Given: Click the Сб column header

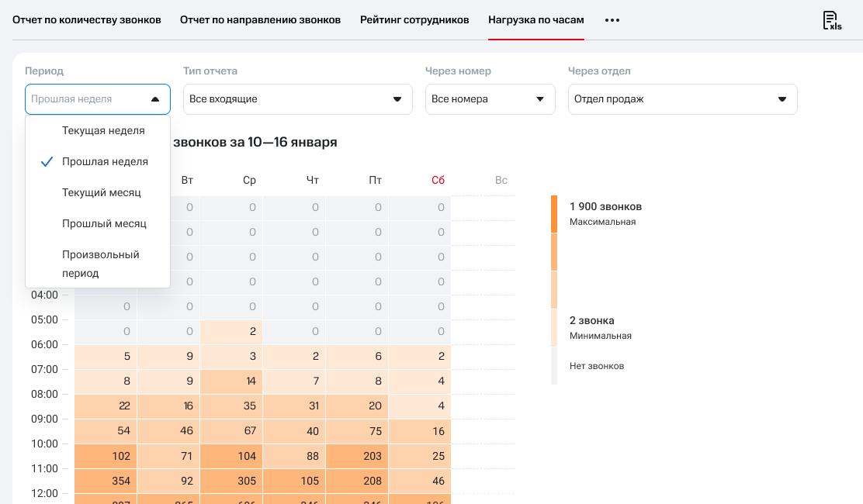Looking at the screenshot, I should [x=438, y=181].
